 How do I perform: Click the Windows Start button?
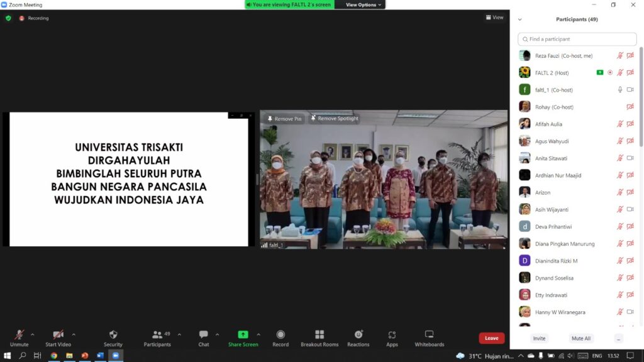point(7,356)
